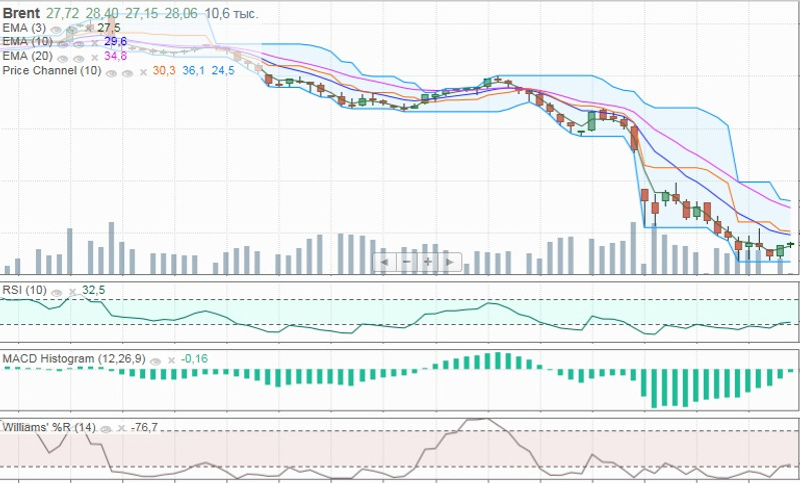Viewport: 800px width, 483px height.
Task: Pan chart right with the right arrow button
Action: pyautogui.click(x=449, y=262)
